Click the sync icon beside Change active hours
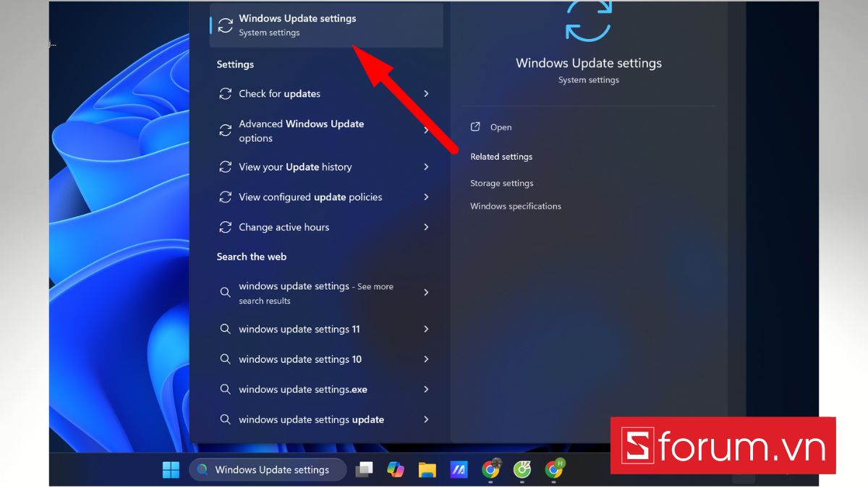The height and width of the screenshot is (488, 868). 225,227
